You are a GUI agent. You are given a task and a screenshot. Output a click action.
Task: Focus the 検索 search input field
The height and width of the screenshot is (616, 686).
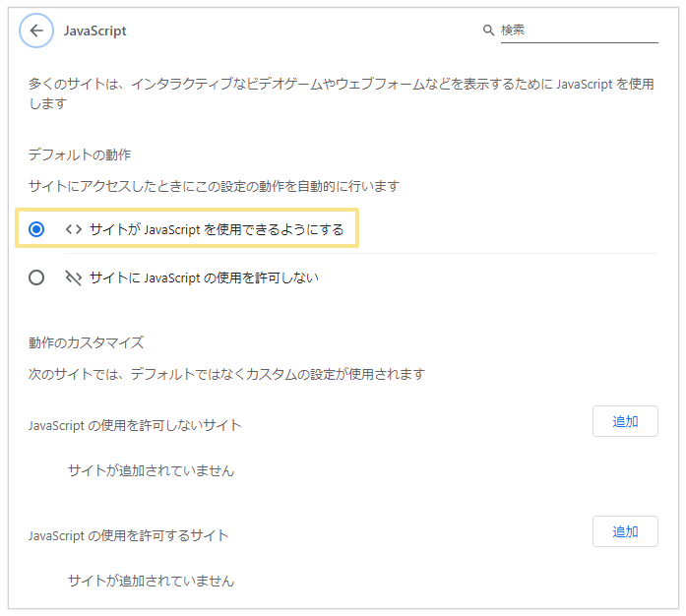(578, 31)
